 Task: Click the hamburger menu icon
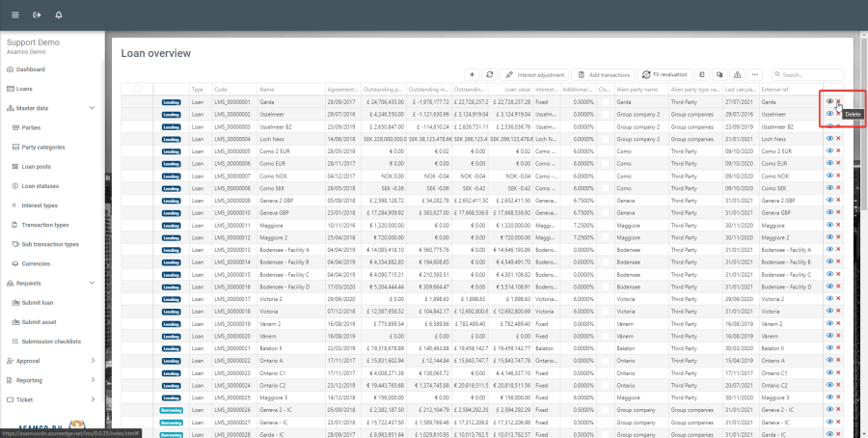[13, 15]
